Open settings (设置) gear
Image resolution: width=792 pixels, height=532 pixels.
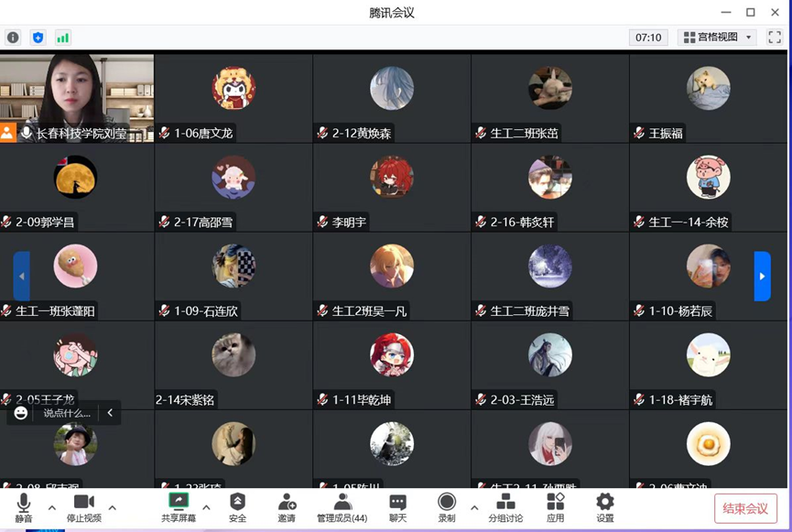point(604,507)
